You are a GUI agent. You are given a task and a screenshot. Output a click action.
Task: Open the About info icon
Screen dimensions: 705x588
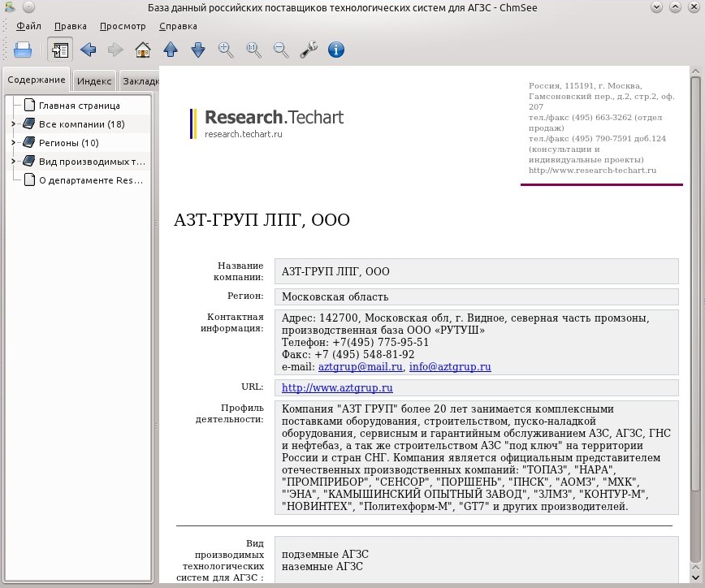click(x=336, y=50)
